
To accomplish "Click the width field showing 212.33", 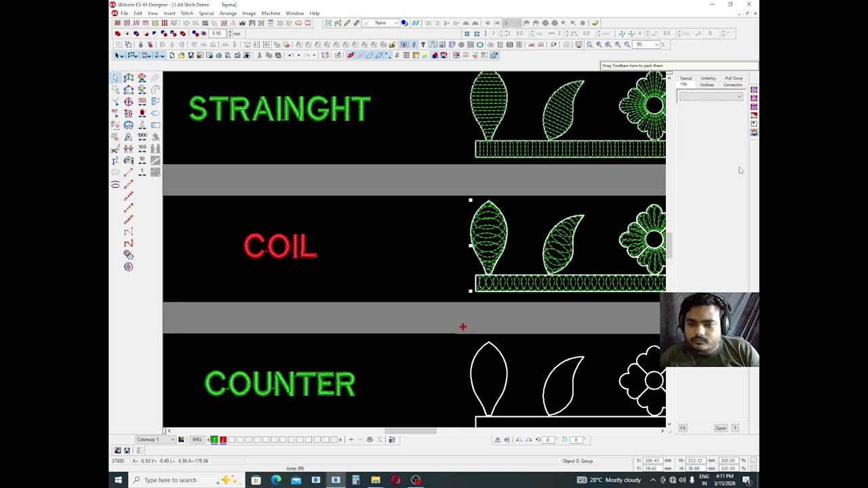I will 694,462.
